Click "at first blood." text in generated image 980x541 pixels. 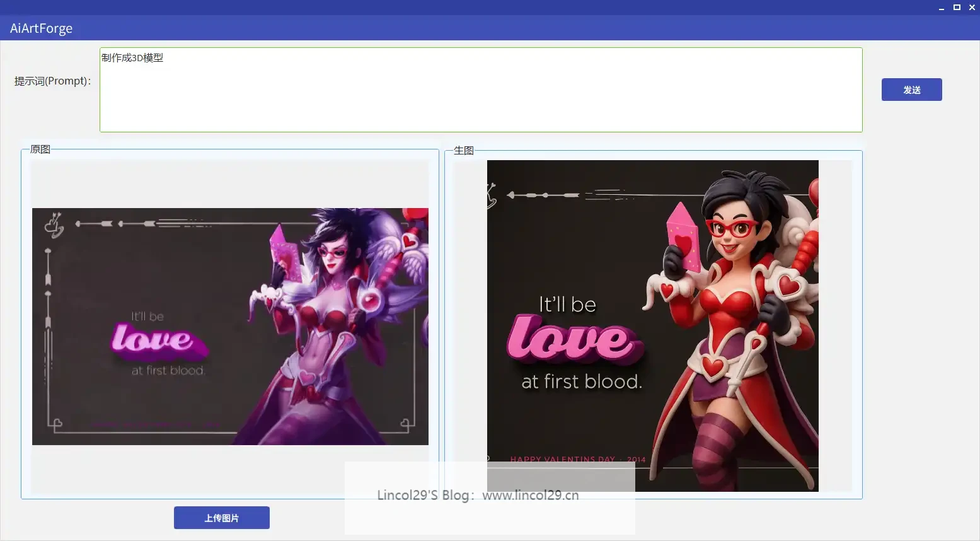pos(581,381)
